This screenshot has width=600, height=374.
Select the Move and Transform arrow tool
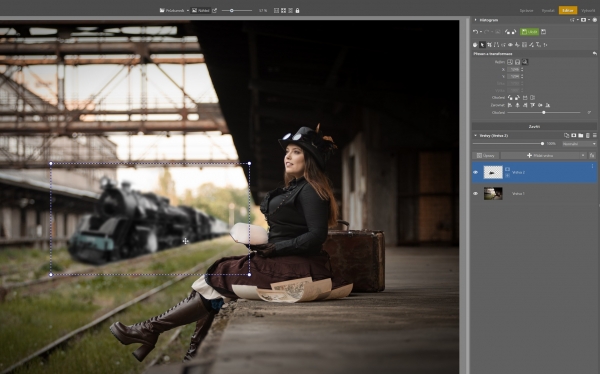coord(482,45)
